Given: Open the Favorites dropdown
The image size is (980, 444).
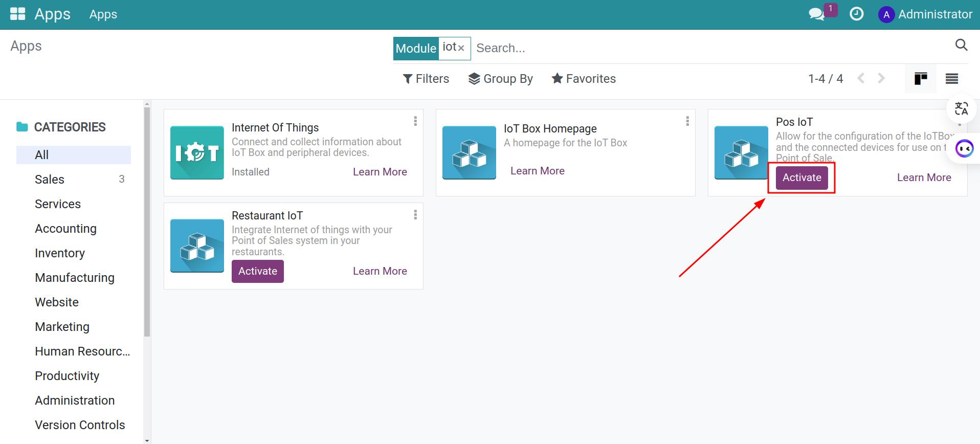Looking at the screenshot, I should click(584, 79).
